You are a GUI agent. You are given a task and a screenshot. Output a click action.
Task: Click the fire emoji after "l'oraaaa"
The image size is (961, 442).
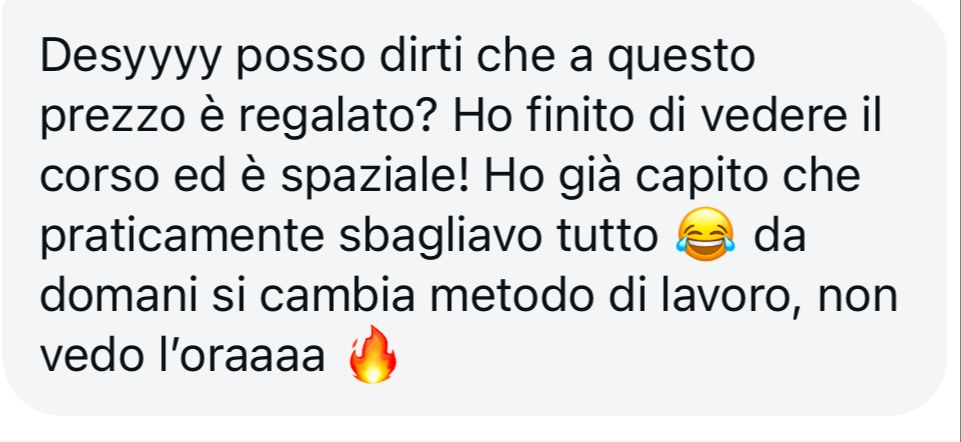(373, 354)
